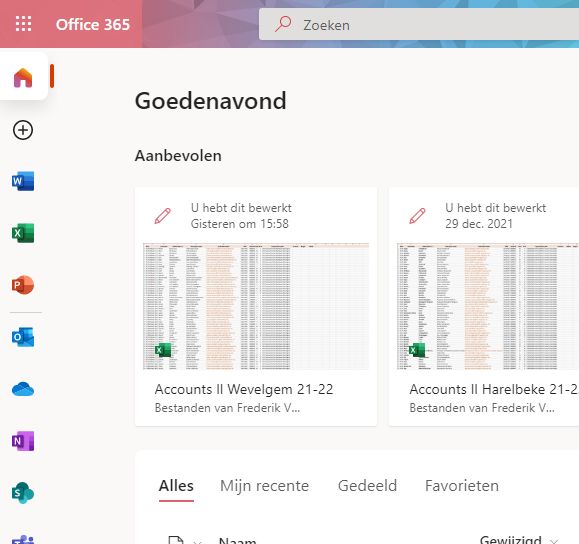The image size is (579, 544).
Task: Open the Favorieten tab
Action: [x=462, y=486]
